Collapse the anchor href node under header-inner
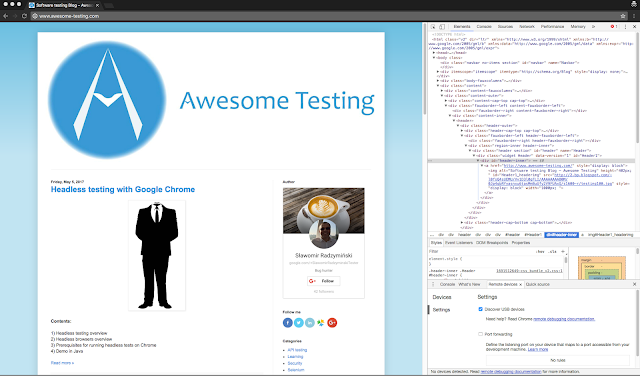The image size is (640, 376). coord(482,166)
